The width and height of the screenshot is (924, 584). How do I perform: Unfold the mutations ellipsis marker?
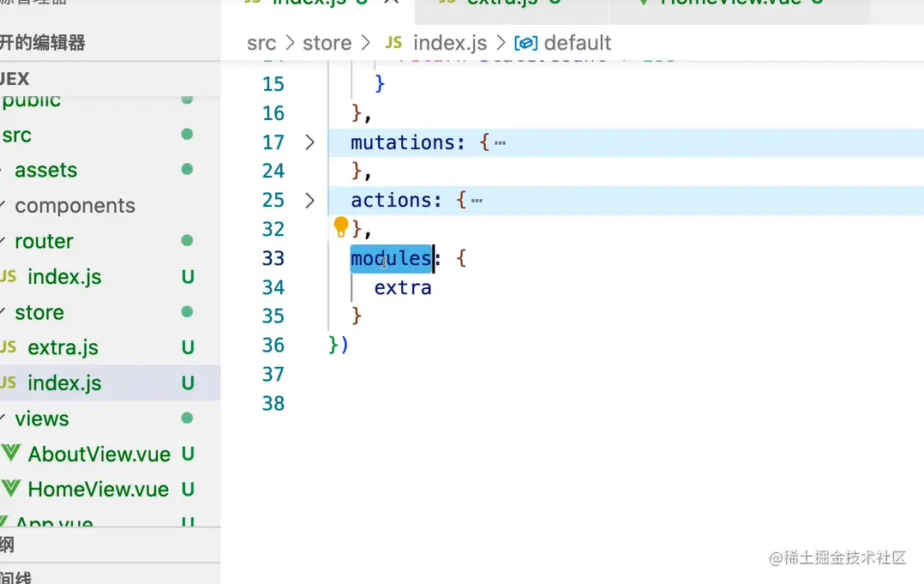point(500,142)
